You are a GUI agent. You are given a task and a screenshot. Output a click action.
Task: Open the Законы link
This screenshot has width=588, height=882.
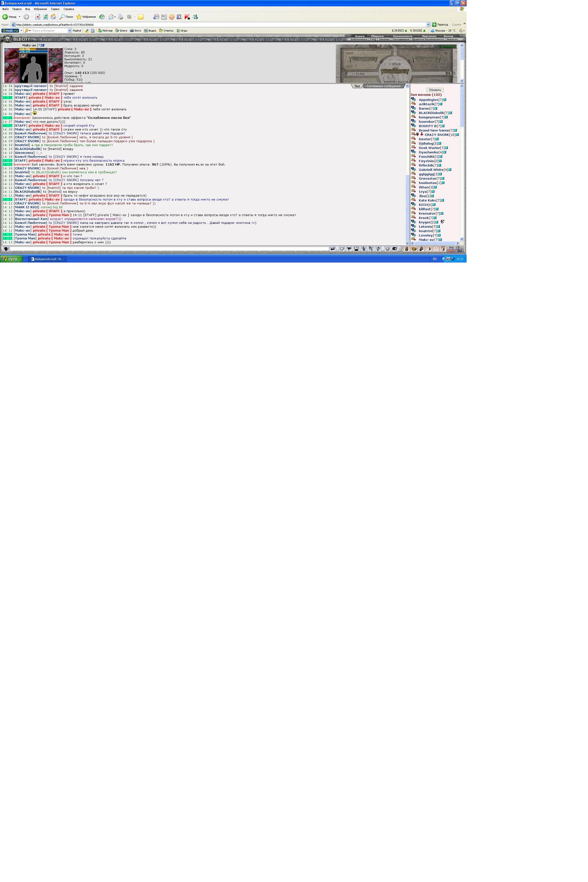[x=384, y=39]
